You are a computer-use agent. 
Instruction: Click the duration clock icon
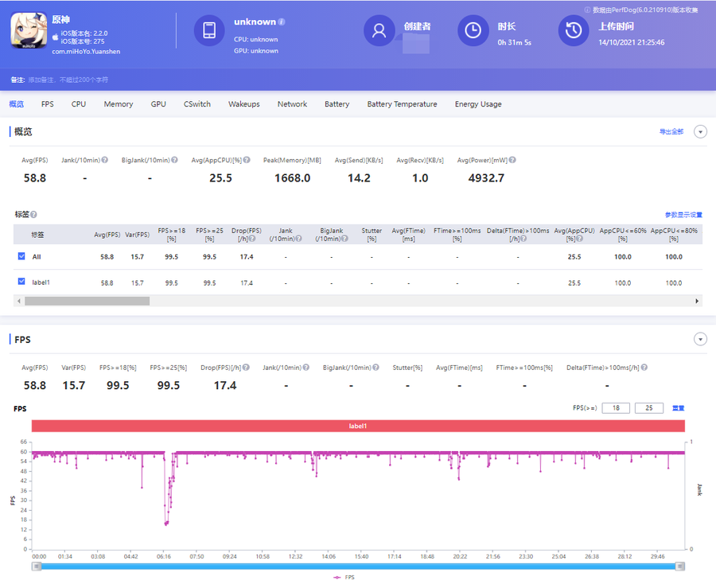[473, 30]
